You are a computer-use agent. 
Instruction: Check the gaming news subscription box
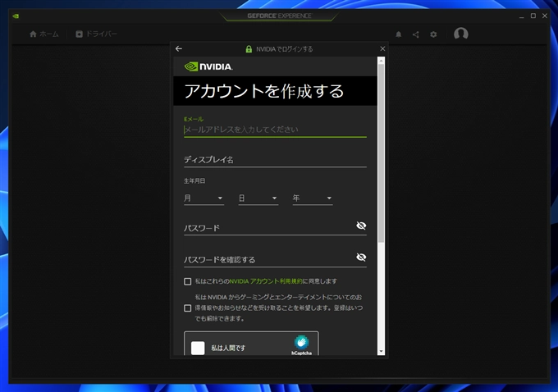point(188,308)
